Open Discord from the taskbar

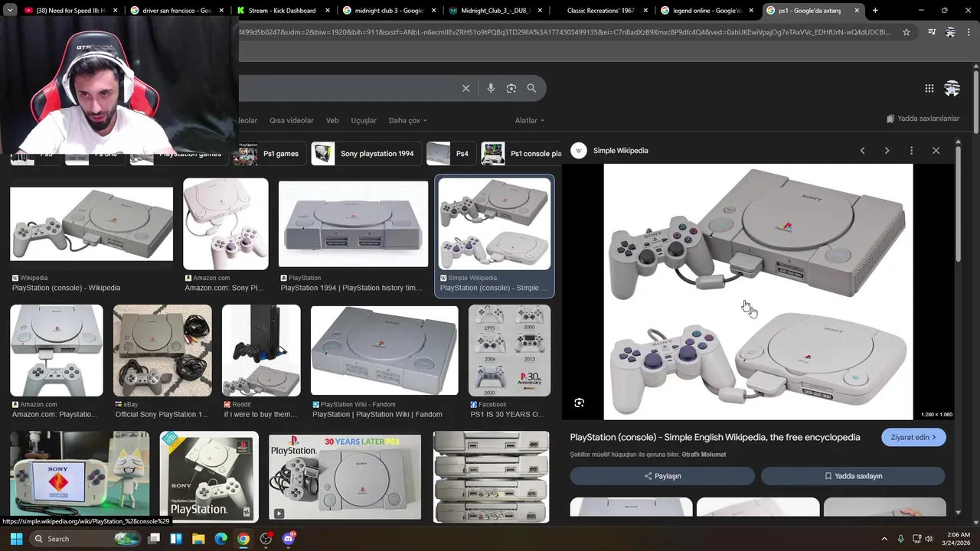(x=289, y=539)
